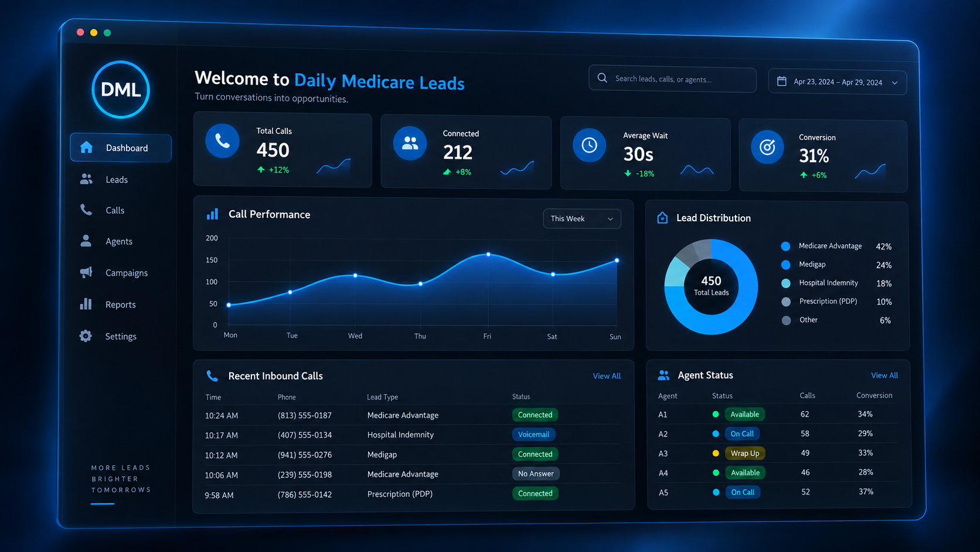Navigate to Agents page
This screenshot has height=552, width=980.
pyautogui.click(x=118, y=241)
